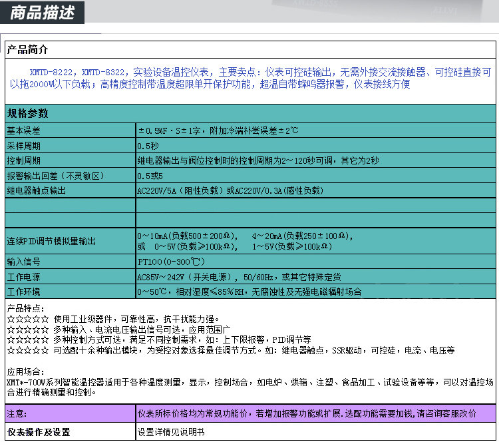
Task: Select the 0~10mA load value line
Action: pos(245,236)
